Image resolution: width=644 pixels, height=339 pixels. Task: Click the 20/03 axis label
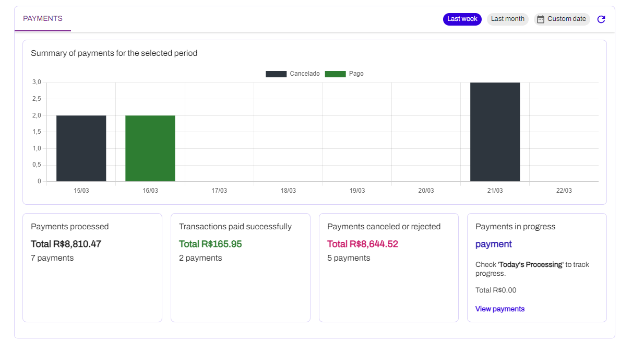pyautogui.click(x=426, y=191)
